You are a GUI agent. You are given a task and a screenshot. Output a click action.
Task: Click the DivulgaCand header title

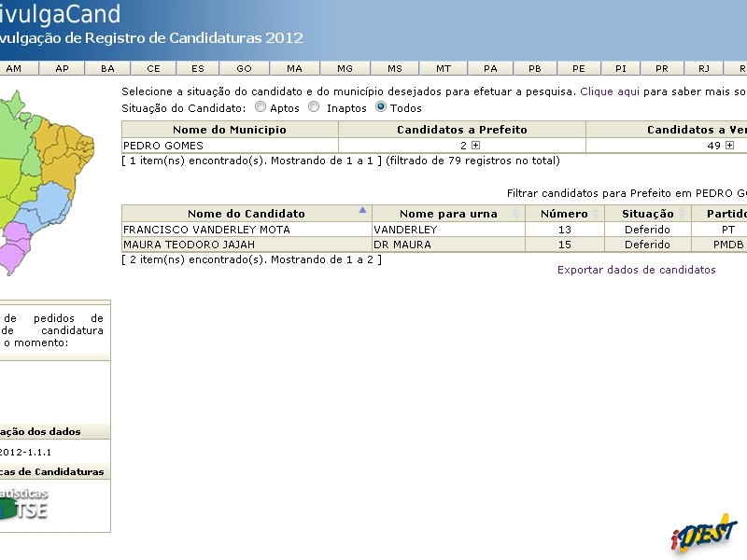(x=59, y=13)
